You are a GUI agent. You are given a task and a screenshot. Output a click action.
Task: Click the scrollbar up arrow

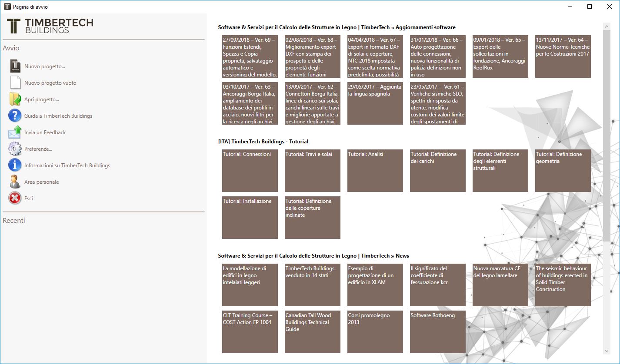pyautogui.click(x=607, y=26)
